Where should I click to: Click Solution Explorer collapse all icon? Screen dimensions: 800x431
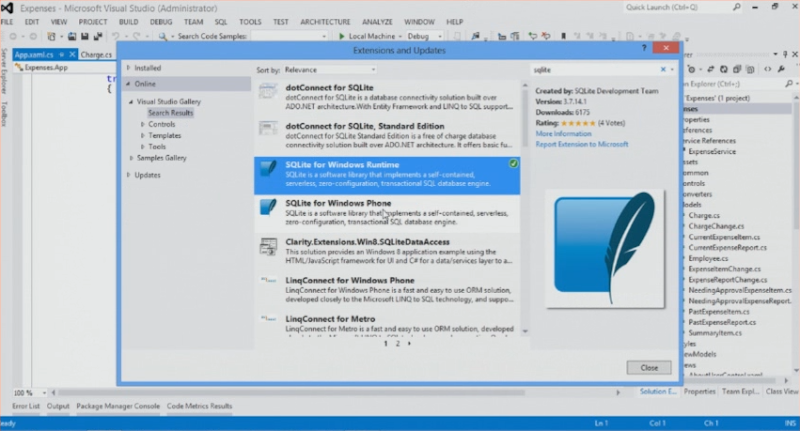click(737, 69)
